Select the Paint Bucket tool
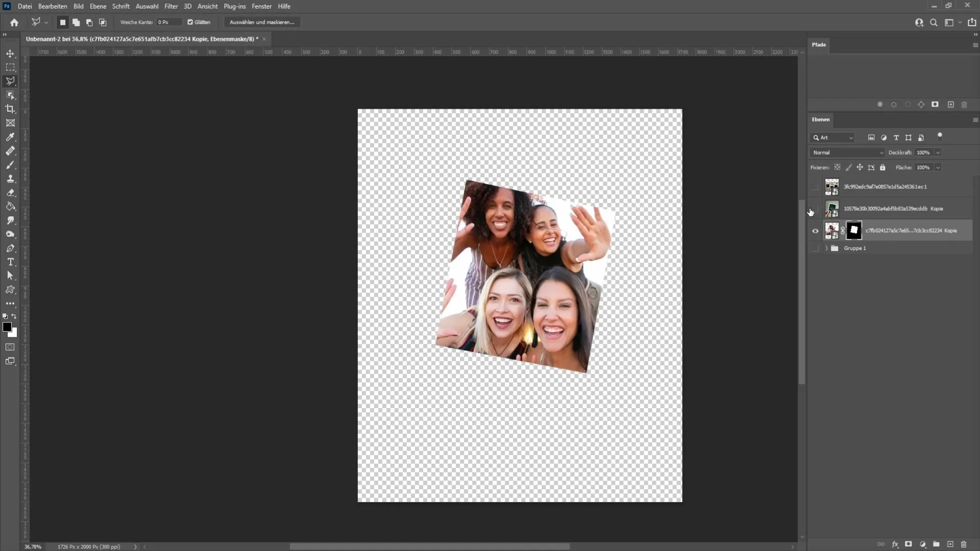The image size is (980, 551). pos(10,207)
